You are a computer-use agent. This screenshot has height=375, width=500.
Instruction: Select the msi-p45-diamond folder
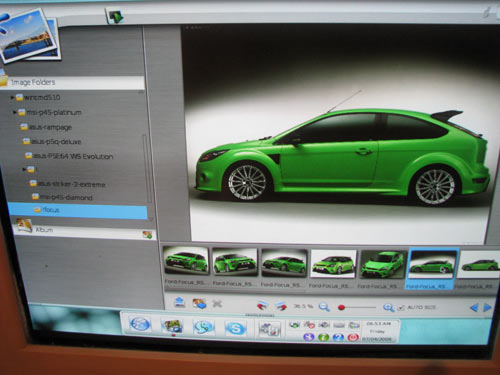pyautogui.click(x=62, y=197)
